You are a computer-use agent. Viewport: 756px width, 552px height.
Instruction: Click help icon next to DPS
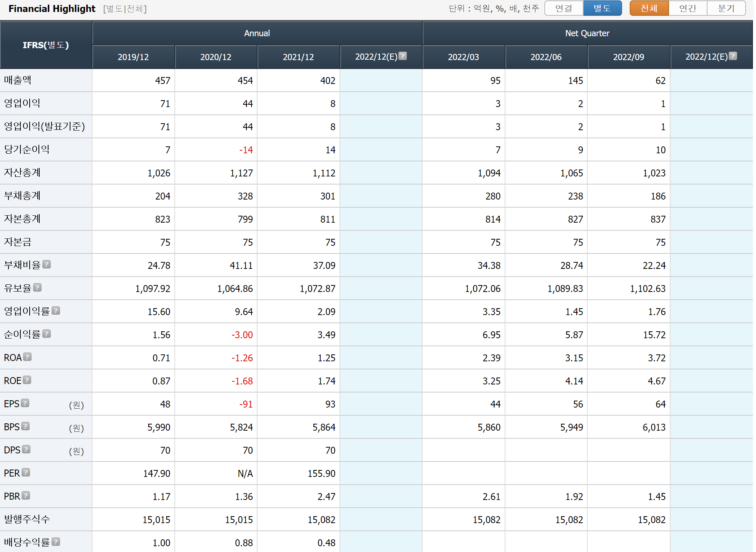26,450
